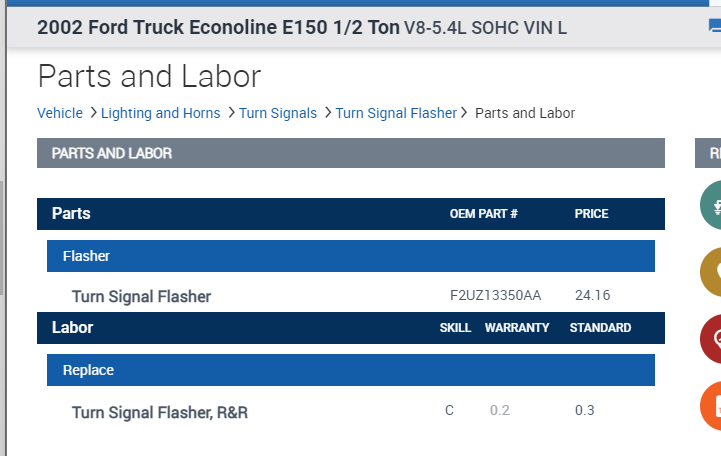
Task: Navigate to Turn Signals breadcrumb
Action: [x=278, y=113]
